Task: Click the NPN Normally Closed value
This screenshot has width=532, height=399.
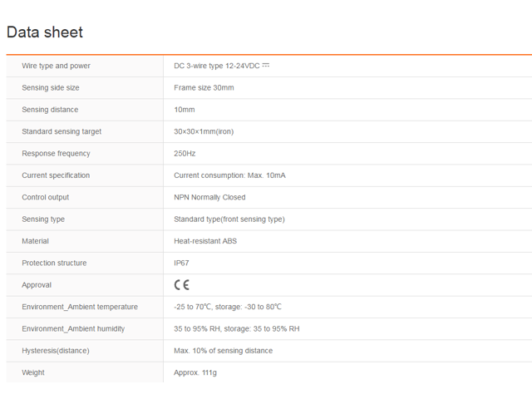Action: (209, 198)
